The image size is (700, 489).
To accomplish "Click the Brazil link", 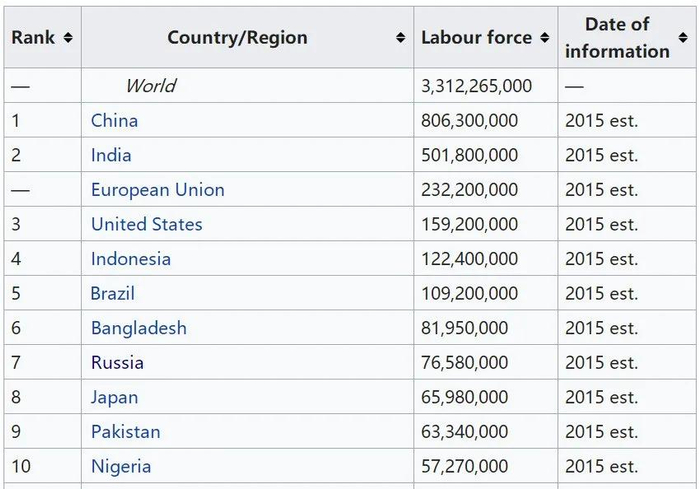I will 112,294.
